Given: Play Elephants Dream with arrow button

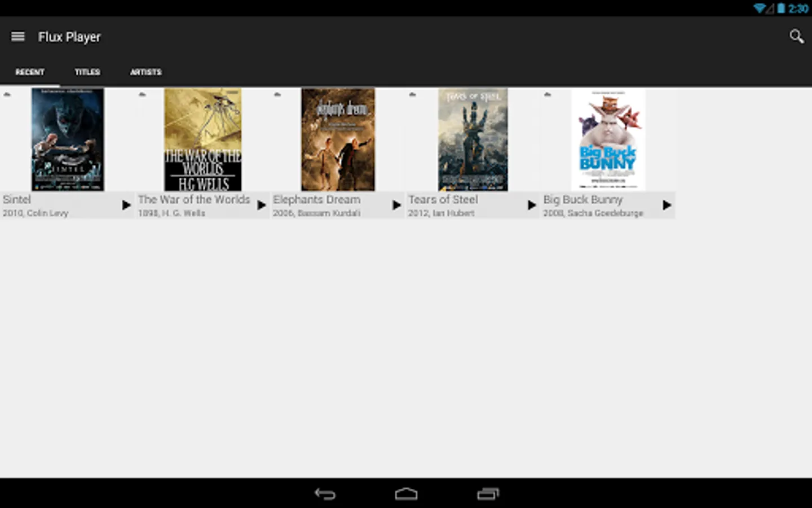Looking at the screenshot, I should 397,205.
